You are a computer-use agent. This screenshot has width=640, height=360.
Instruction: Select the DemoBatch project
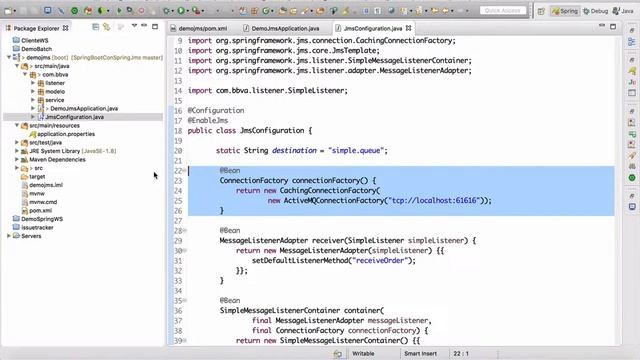[36, 49]
